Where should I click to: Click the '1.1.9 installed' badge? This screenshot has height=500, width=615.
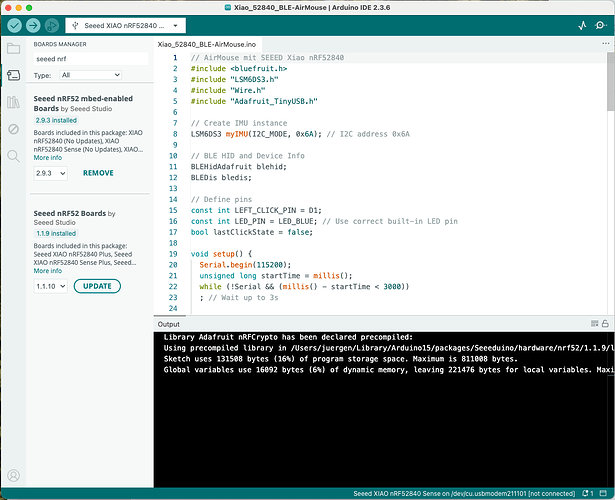point(56,234)
